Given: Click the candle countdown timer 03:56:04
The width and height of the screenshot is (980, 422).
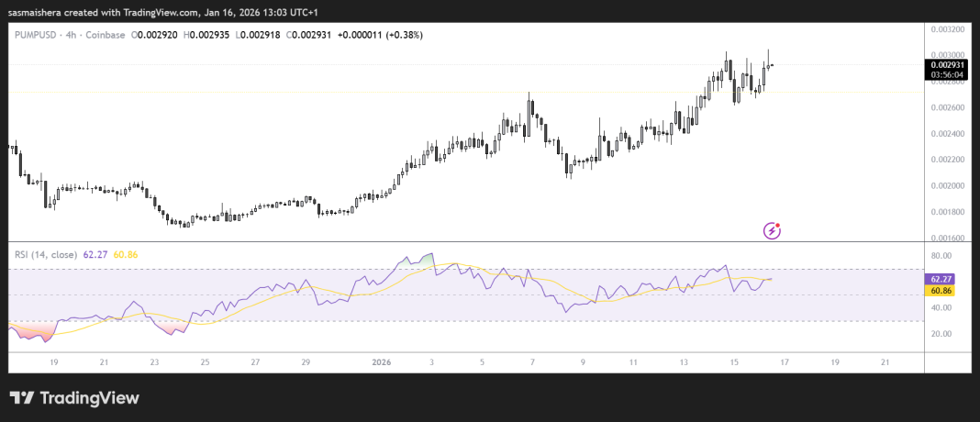Looking at the screenshot, I should tap(947, 74).
